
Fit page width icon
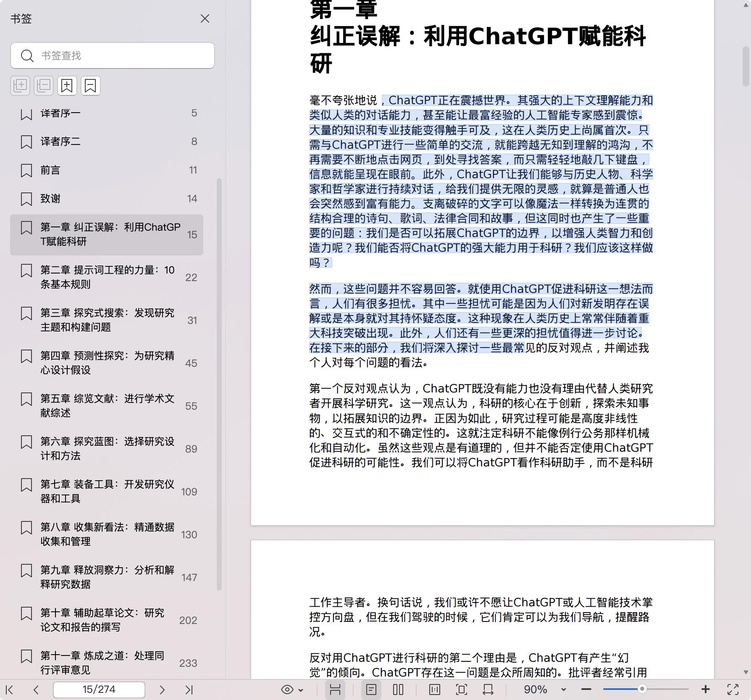488,689
